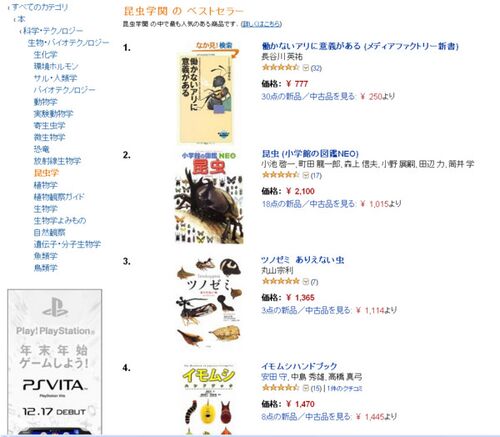
Task: Open the 働かないアリに意義がある book cover
Action: coord(206,98)
